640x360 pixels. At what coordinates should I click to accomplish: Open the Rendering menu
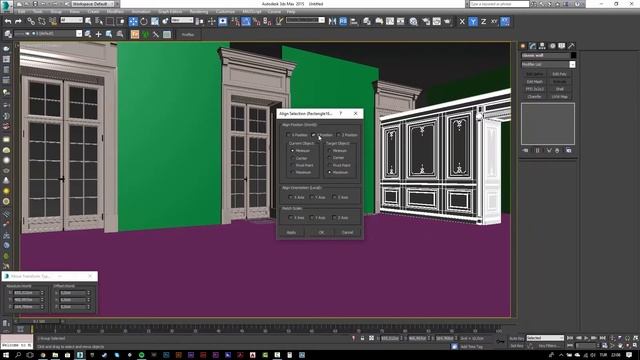(198, 12)
